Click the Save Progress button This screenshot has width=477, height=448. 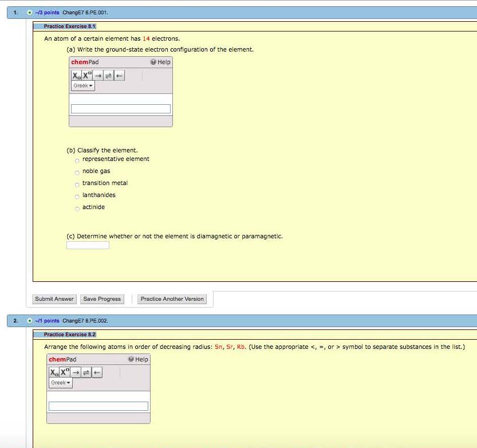click(x=102, y=299)
